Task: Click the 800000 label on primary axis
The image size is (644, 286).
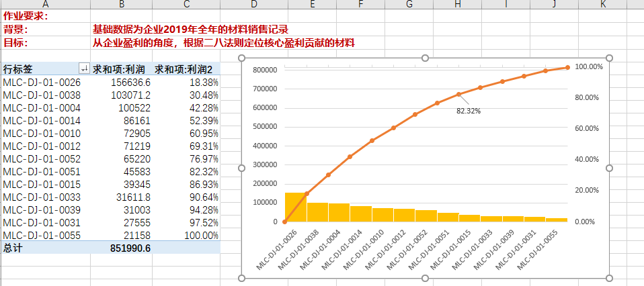Action: pos(266,70)
